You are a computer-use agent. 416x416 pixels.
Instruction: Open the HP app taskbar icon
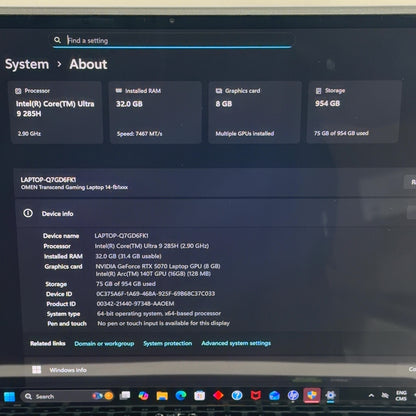(293, 395)
